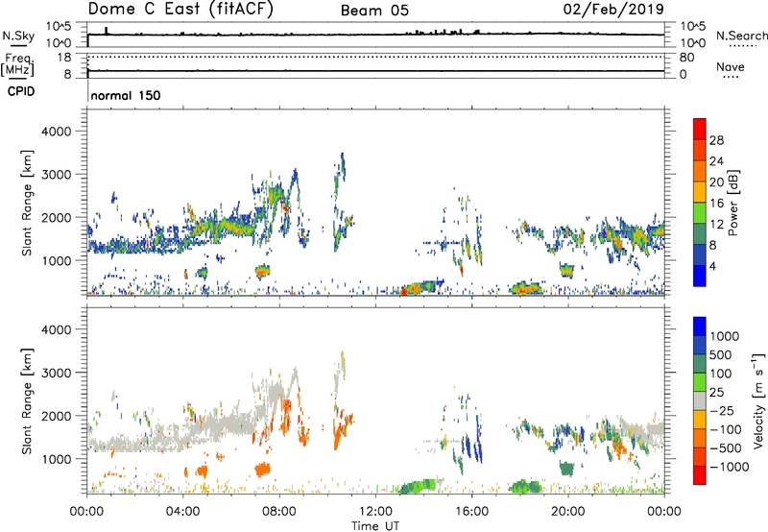The height and width of the screenshot is (532, 768).
Task: Click the red bottom segment of Velocity colorbar
Action: point(700,475)
